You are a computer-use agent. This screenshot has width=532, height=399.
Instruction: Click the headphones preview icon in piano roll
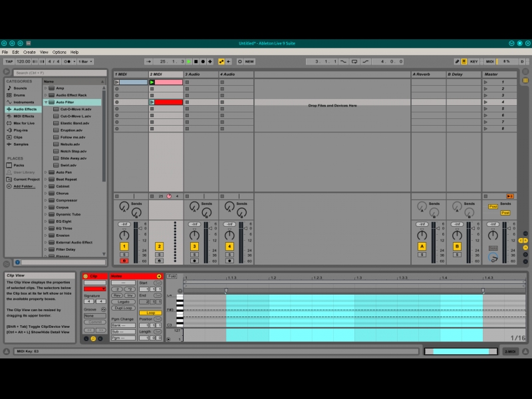tap(180, 291)
